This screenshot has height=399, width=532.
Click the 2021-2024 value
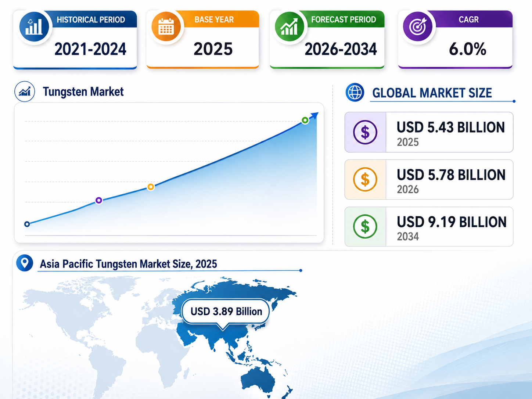pyautogui.click(x=90, y=49)
